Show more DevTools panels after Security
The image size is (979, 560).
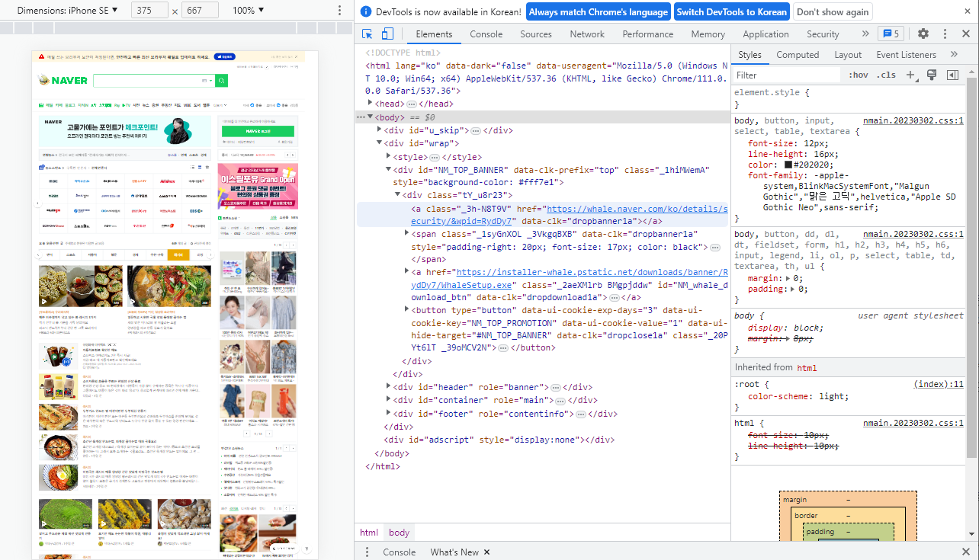point(865,34)
